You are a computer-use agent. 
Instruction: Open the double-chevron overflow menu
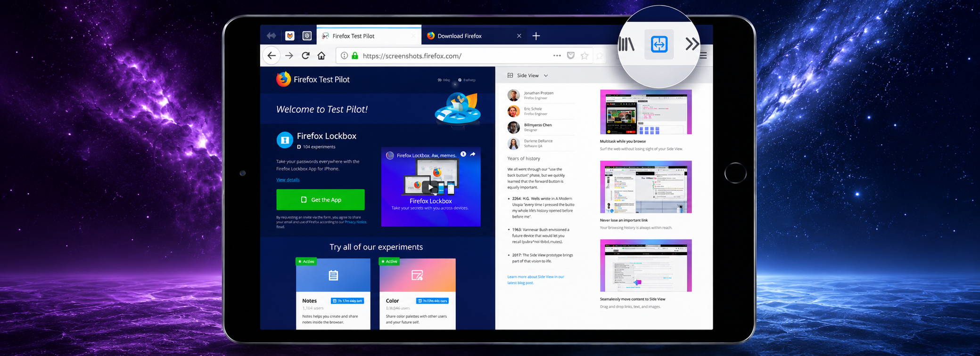pos(692,44)
